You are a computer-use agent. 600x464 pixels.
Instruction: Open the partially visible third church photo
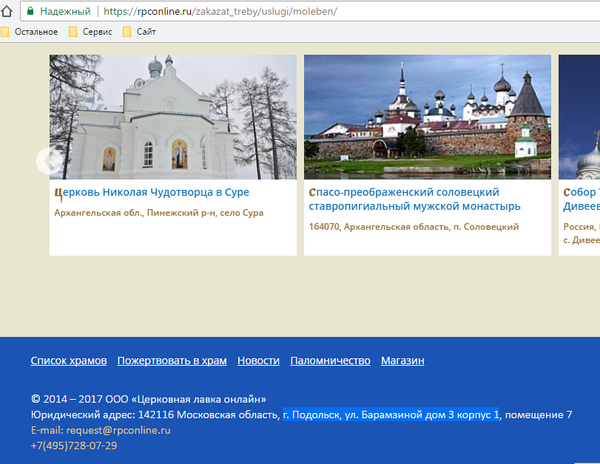coord(579,115)
